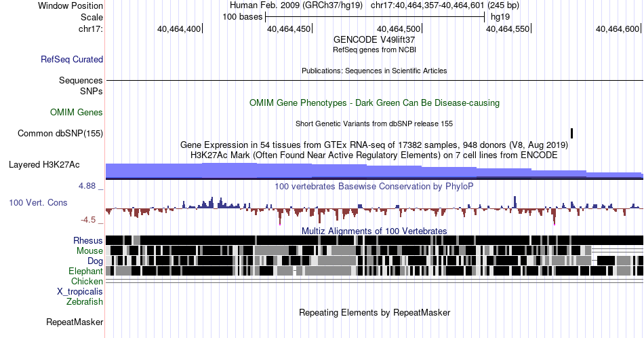Click the black dbSNP variant mark

click(x=571, y=133)
